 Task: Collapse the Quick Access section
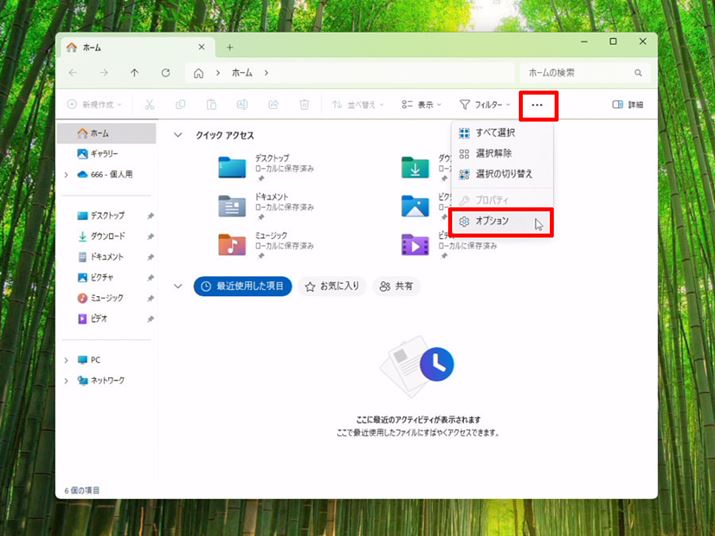(178, 135)
